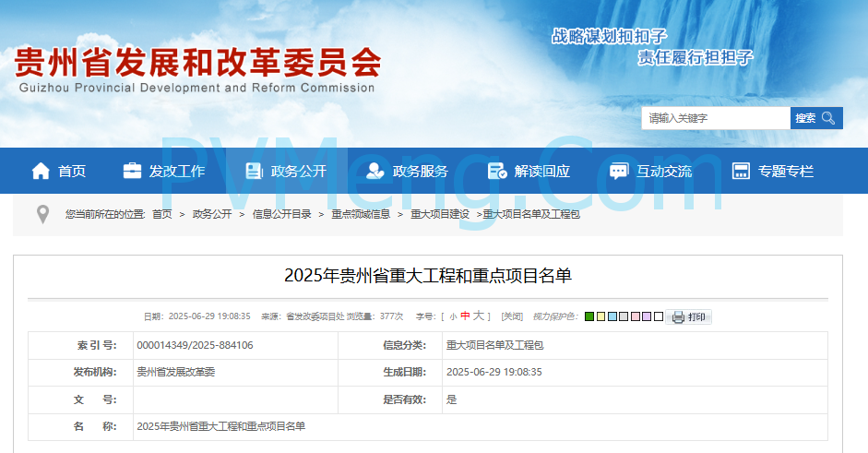Screen dimensions: 868x453
Task: Click the calendar icon for 专题专栏
Action: pyautogui.click(x=741, y=171)
